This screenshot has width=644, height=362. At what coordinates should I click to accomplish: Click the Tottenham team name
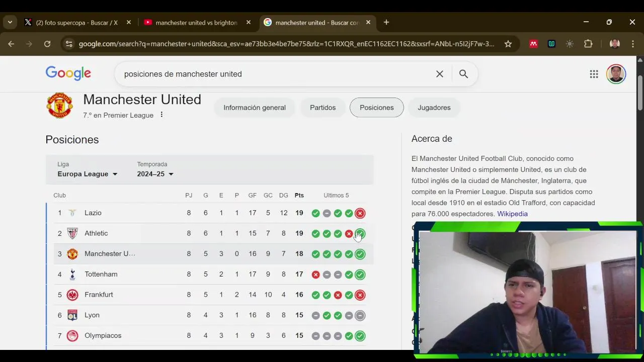tap(101, 274)
